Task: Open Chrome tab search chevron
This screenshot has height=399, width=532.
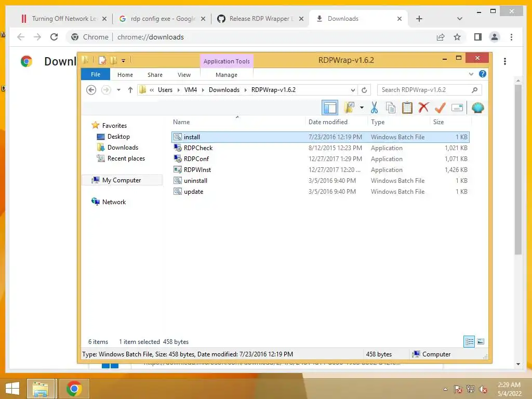Action: pyautogui.click(x=459, y=19)
